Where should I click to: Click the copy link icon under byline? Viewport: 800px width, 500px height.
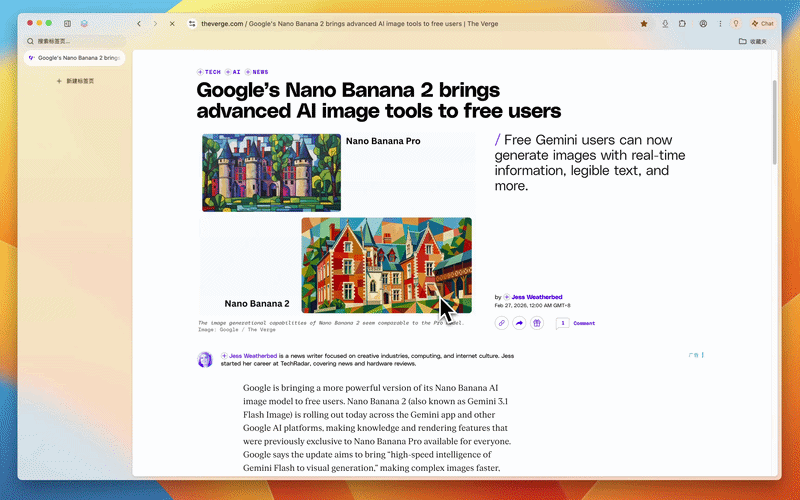point(502,323)
